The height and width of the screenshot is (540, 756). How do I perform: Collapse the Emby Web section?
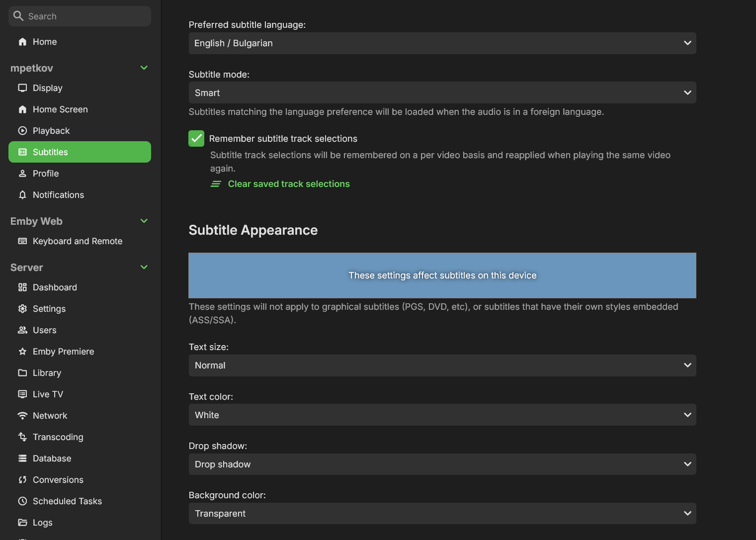tap(144, 221)
